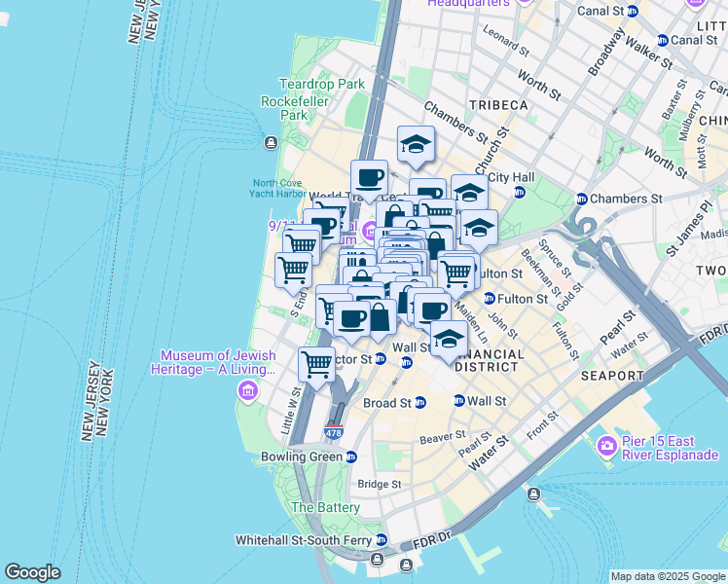Image resolution: width=728 pixels, height=584 pixels.
Task: Click the Google logo
Action: coord(32,572)
